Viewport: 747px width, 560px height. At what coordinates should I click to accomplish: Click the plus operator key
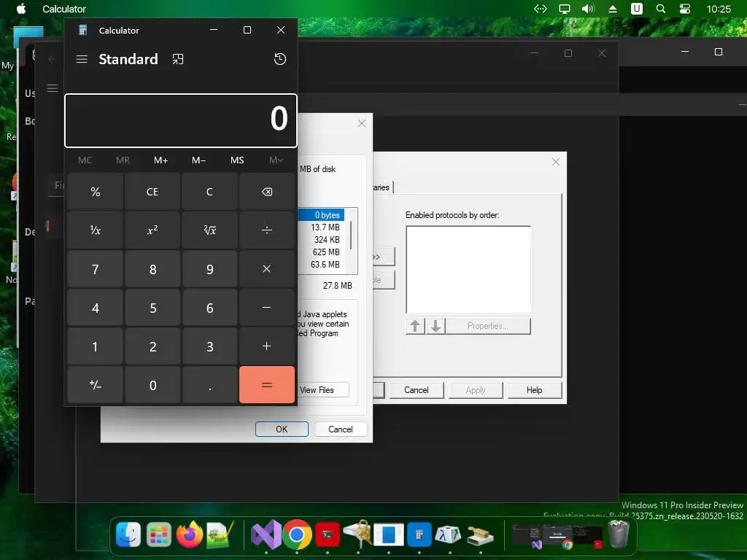click(x=267, y=346)
